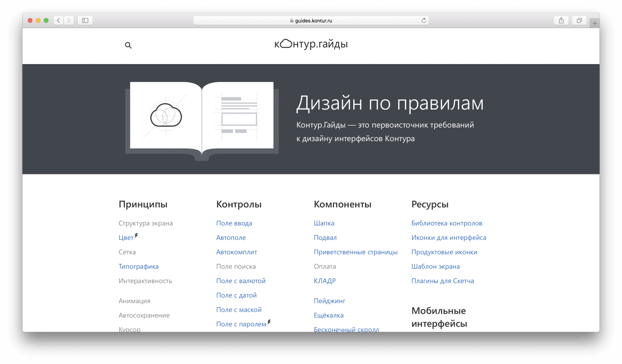622x364 pixels.
Task: Open the КЛАДР link
Action: 325,281
